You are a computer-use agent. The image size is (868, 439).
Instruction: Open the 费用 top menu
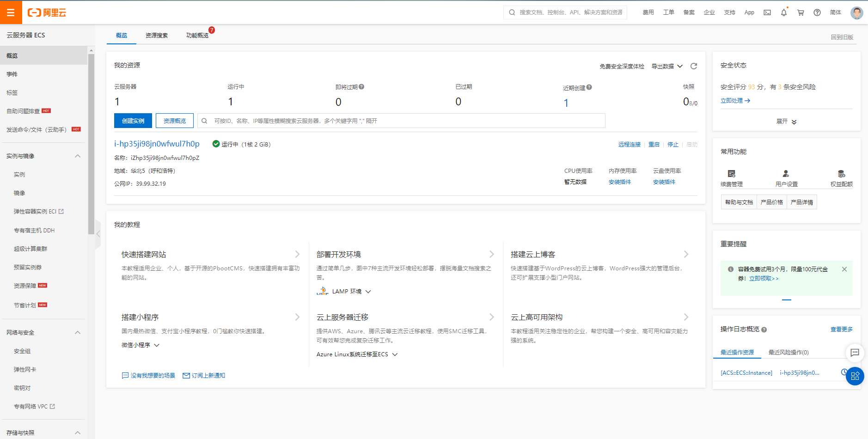coord(648,12)
